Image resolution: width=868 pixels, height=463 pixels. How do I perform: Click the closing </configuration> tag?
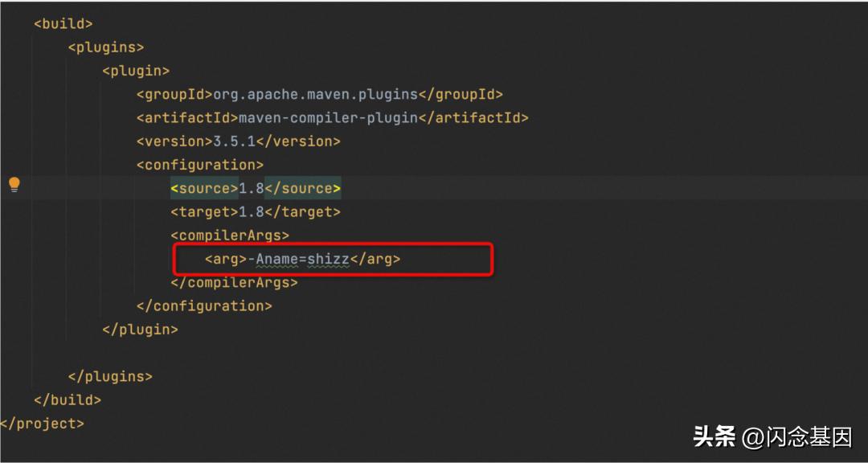pos(204,305)
